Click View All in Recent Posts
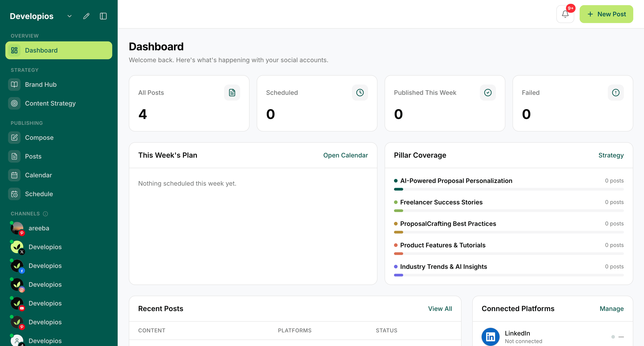This screenshot has height=346, width=644. pyautogui.click(x=440, y=309)
